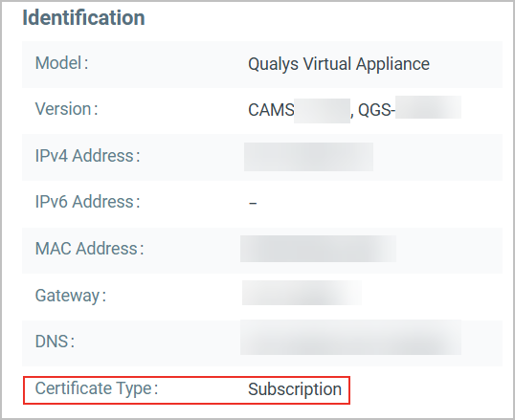515x420 pixels.
Task: Click the blurred DNS value
Action: tap(350, 338)
